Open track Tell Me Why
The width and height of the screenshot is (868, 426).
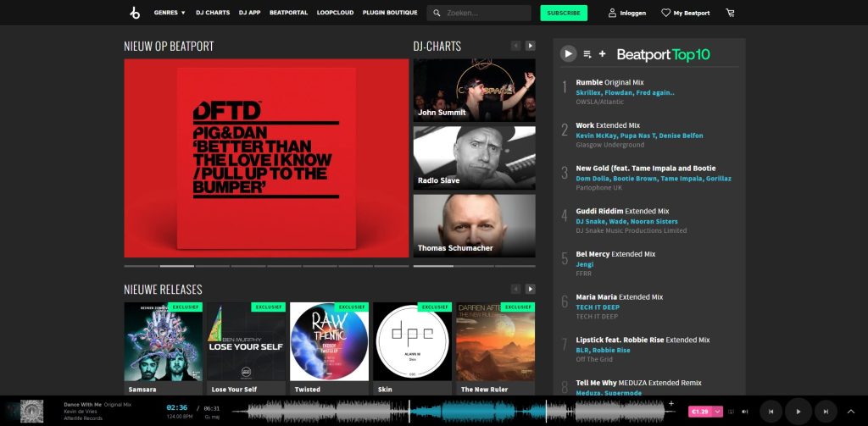click(638, 383)
